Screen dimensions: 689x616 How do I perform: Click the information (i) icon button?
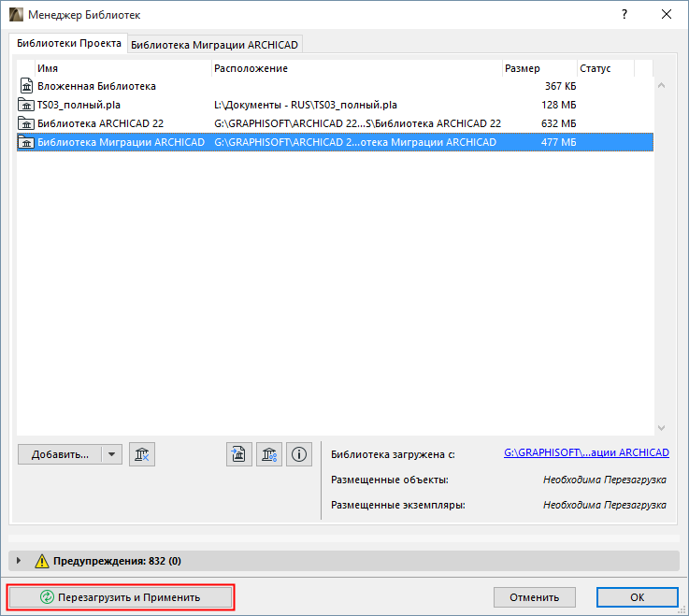click(x=299, y=454)
